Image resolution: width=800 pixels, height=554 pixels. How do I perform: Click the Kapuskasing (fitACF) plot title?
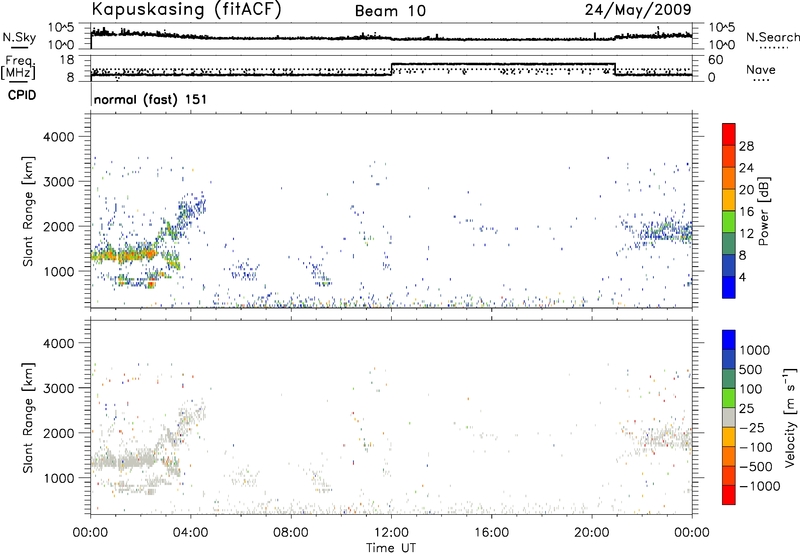pos(186,10)
